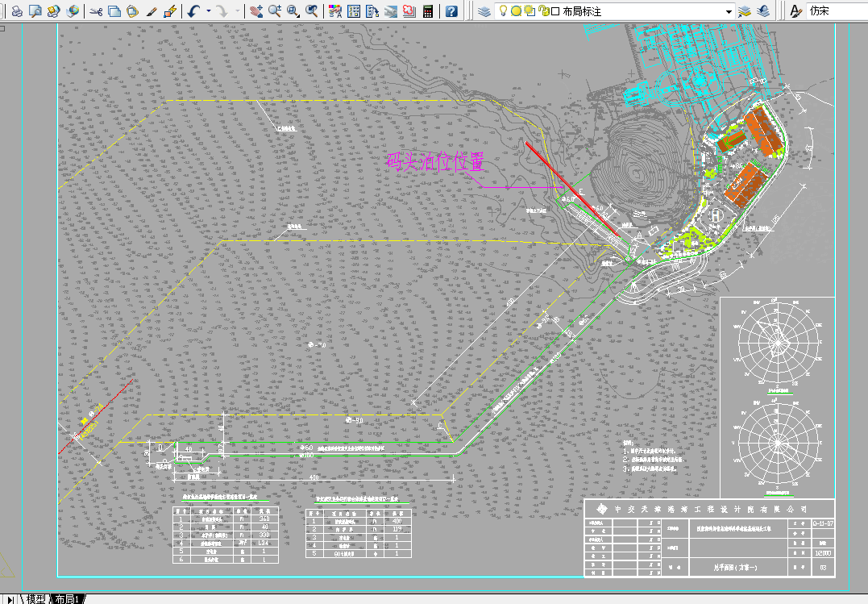Select the 布局1 layout tab
The height and width of the screenshot is (604, 868).
[x=68, y=599]
